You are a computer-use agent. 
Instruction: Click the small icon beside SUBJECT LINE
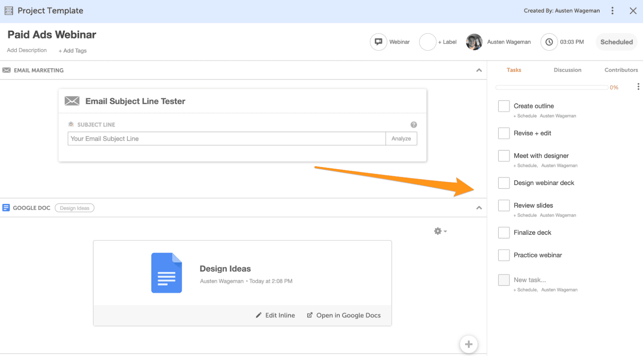[71, 124]
